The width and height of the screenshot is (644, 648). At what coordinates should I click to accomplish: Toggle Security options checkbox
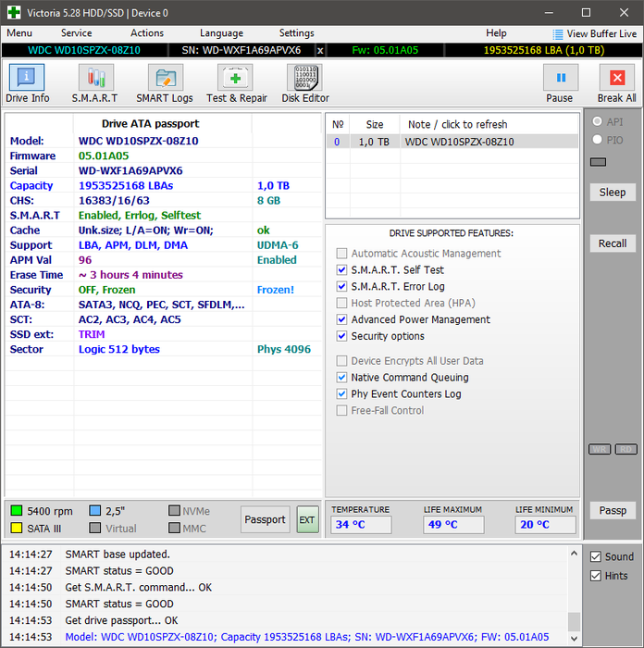(x=341, y=335)
